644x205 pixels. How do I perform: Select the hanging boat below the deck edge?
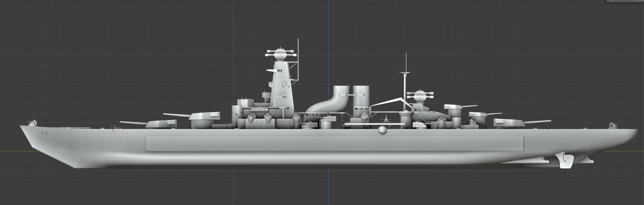pyautogui.click(x=382, y=131)
